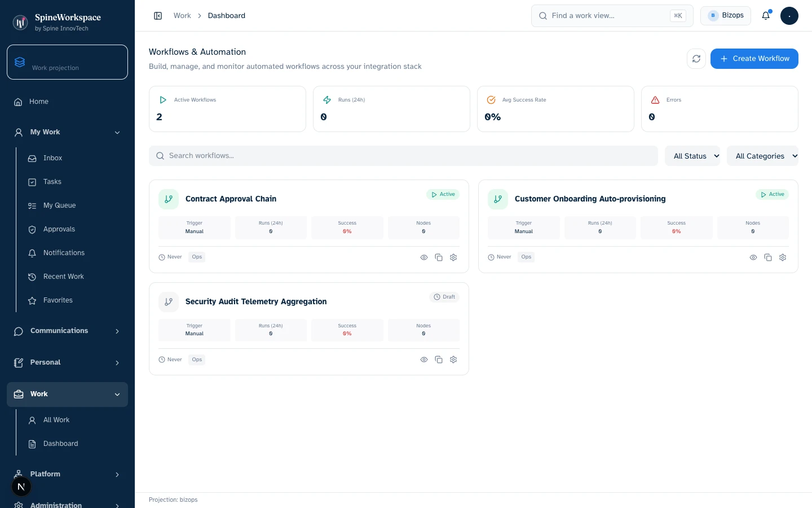812x508 pixels.
Task: Collapse the My Work sidebar section
Action: [67, 132]
